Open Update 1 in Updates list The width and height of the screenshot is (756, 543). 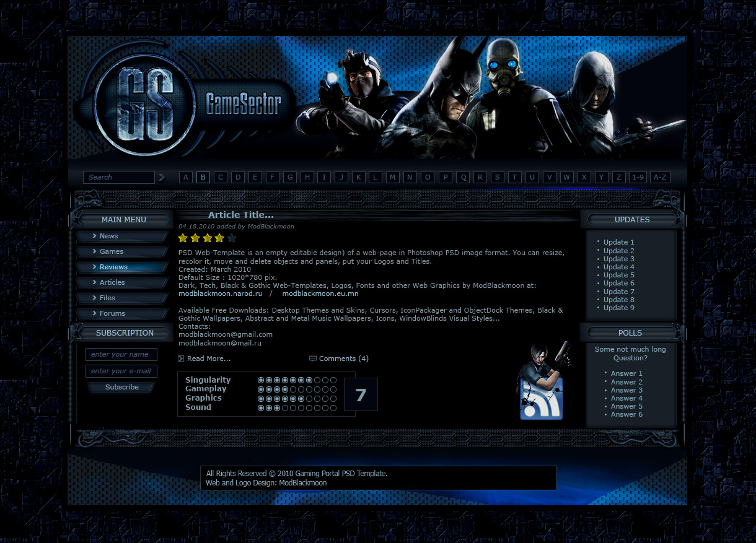point(618,242)
